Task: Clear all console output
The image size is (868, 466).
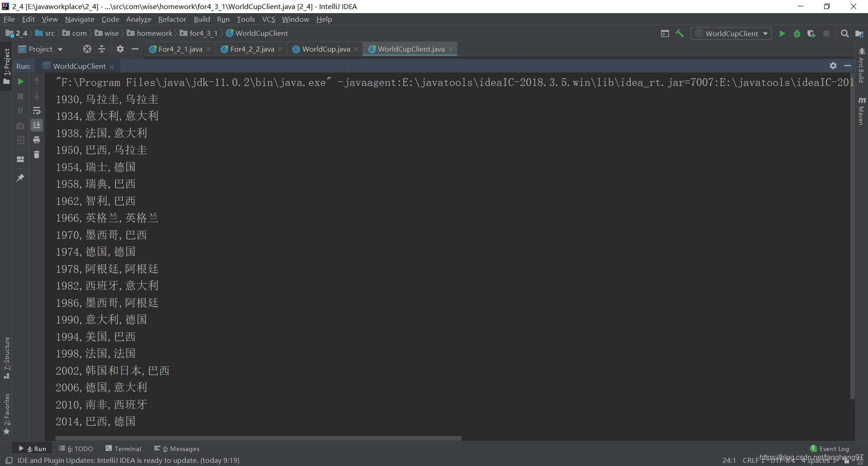Action: [37, 155]
